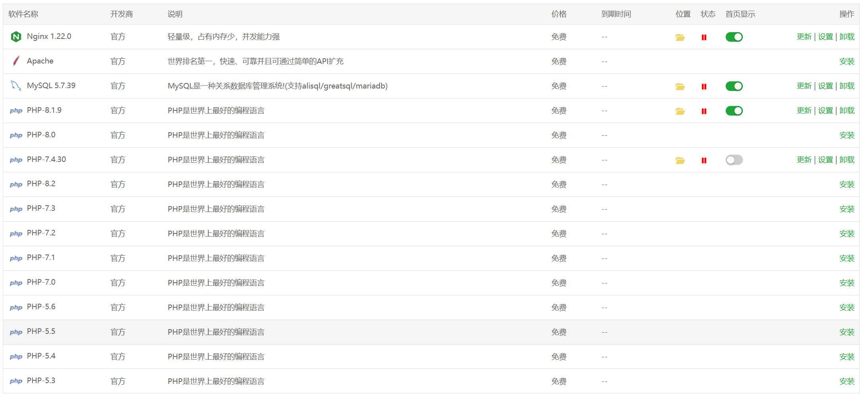Click the 首页显示 column header

(740, 14)
